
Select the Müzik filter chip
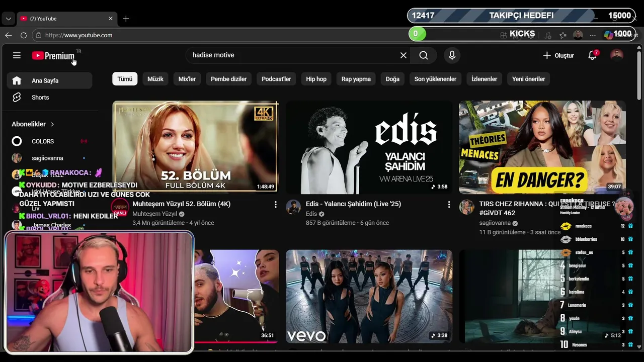(155, 79)
